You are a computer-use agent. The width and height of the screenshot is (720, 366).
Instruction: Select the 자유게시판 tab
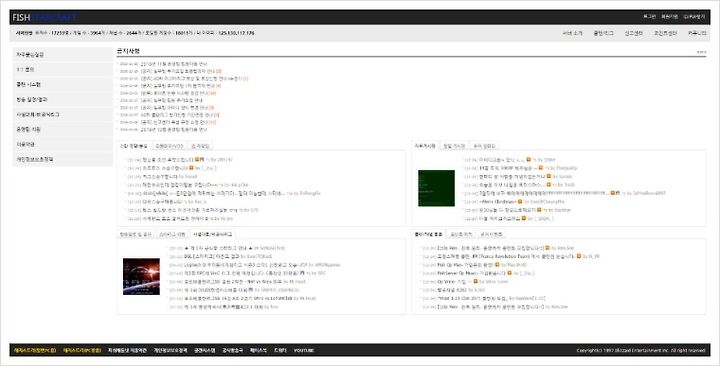click(x=425, y=146)
